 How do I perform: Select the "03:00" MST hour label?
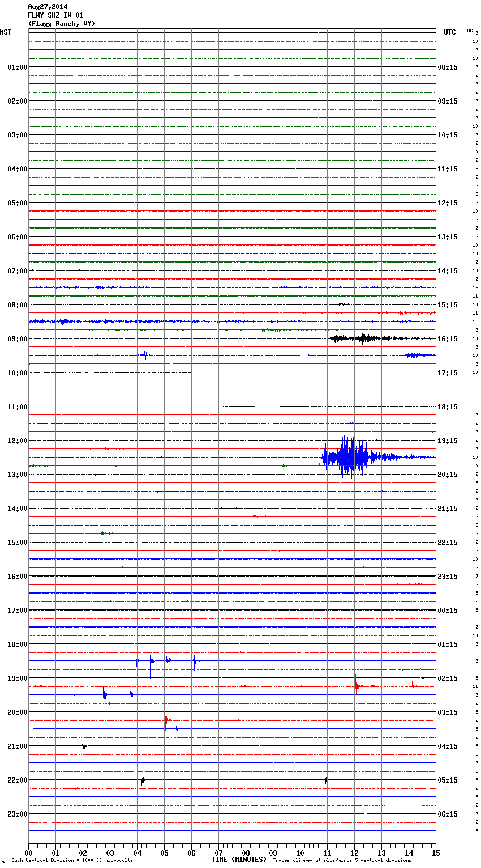click(17, 135)
